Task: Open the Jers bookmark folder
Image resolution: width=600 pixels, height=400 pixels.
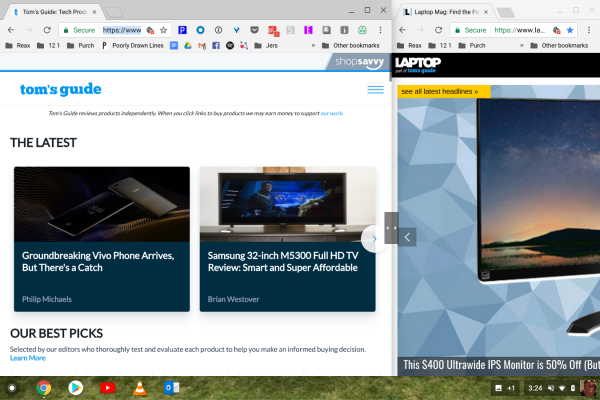Action: [266, 46]
